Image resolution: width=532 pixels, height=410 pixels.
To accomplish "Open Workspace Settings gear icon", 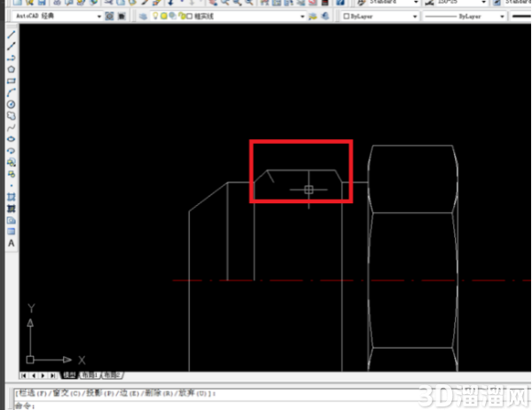I will pos(109,16).
